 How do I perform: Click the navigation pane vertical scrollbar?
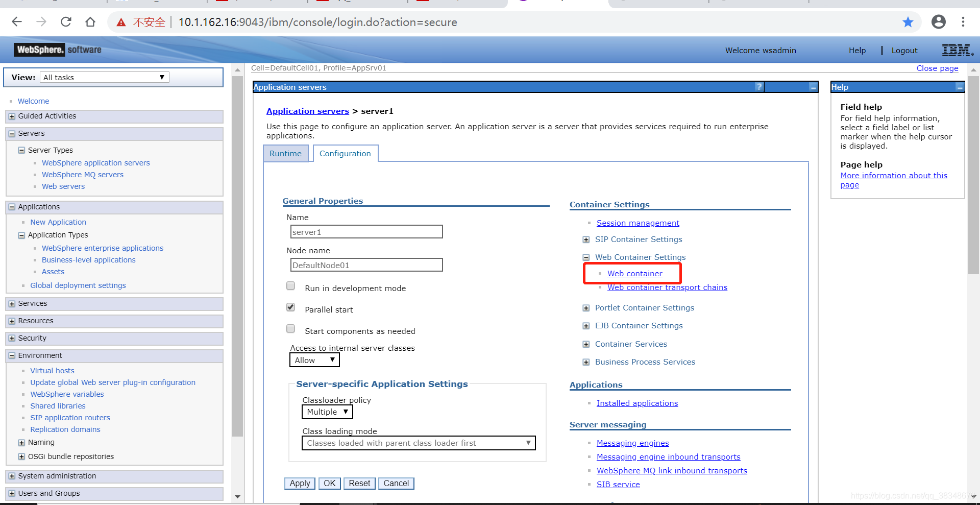(237, 255)
